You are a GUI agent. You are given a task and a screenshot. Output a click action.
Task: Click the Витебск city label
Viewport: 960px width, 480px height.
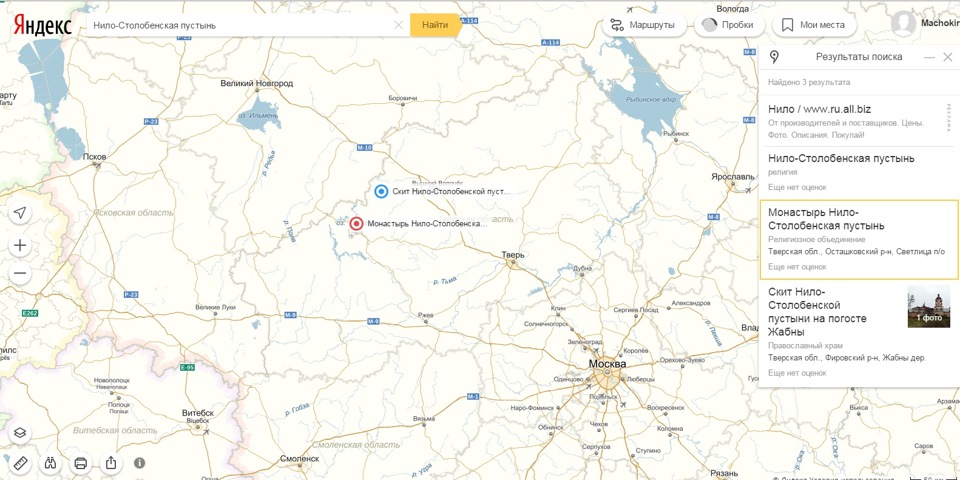click(198, 413)
